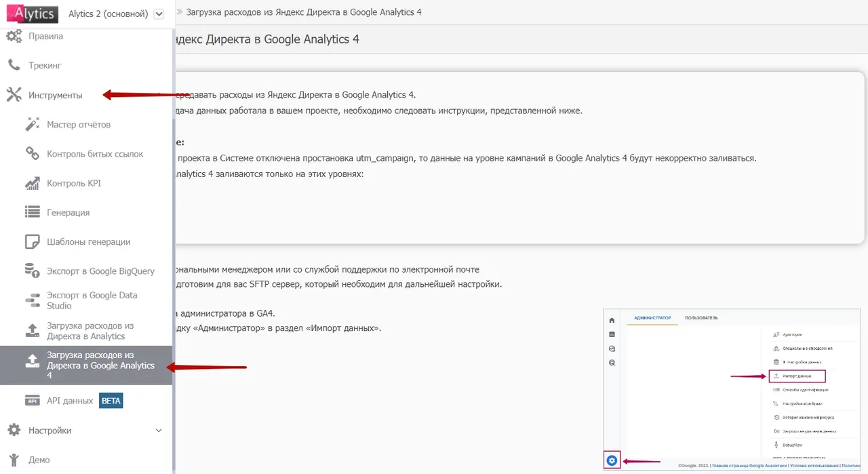Viewport: 868px width, 474px height.
Task: Click the sentence mentioning utm_campaign
Action: (465, 158)
